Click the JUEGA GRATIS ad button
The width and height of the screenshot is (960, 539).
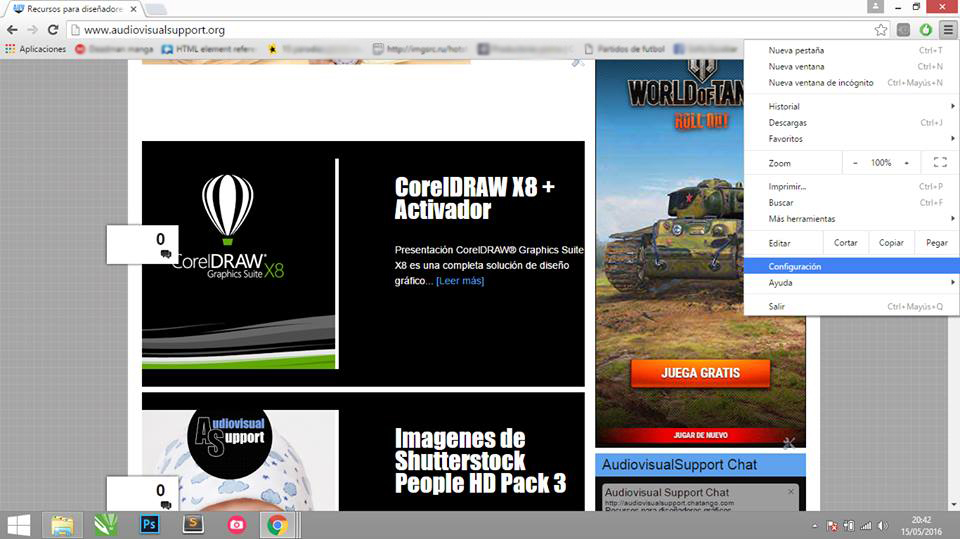tap(700, 373)
